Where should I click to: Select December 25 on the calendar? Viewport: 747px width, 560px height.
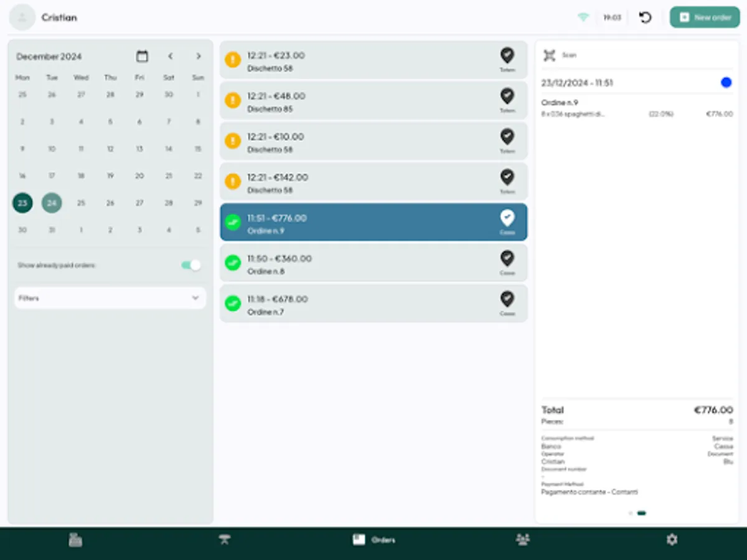click(x=81, y=203)
